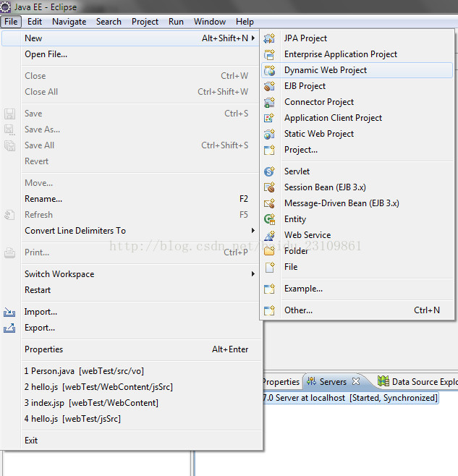Expand Convert Line Delimiters To submenu arrow
Image resolution: width=458 pixels, height=476 pixels.
tap(253, 231)
